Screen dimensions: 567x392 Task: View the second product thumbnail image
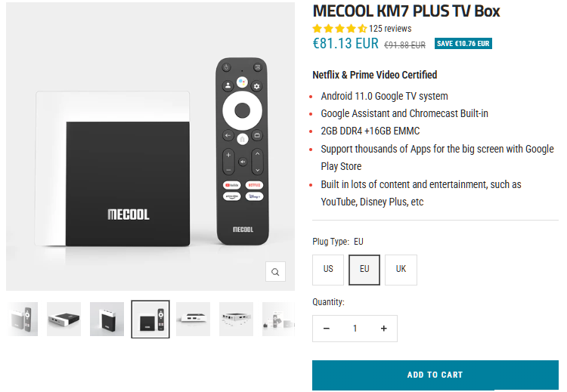(x=64, y=319)
